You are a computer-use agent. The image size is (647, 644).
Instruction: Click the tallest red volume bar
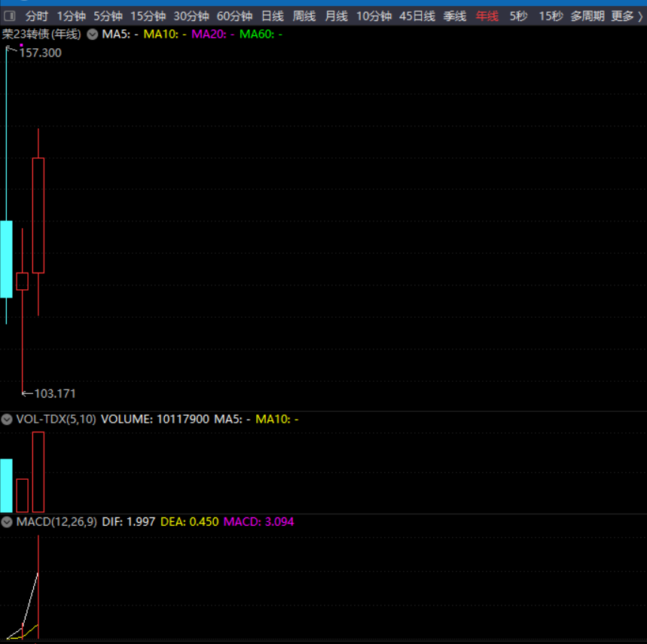[38, 472]
